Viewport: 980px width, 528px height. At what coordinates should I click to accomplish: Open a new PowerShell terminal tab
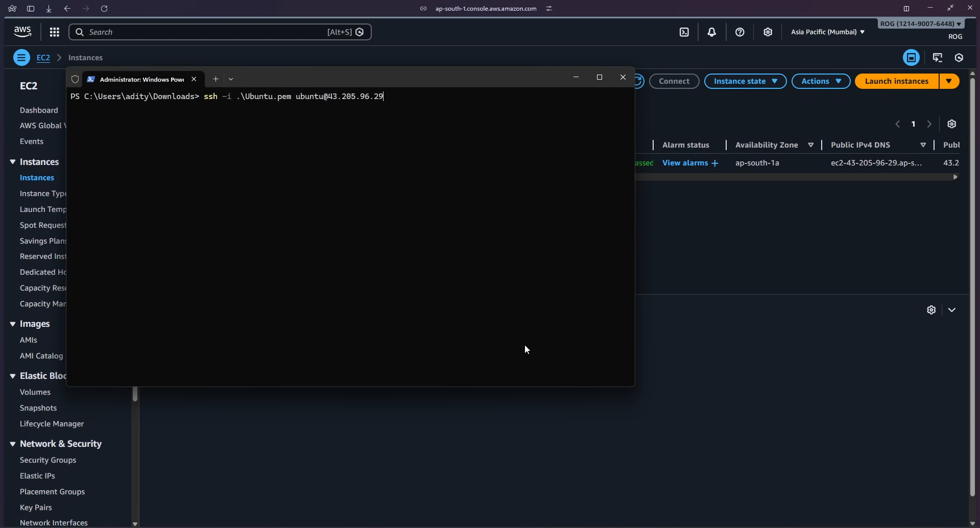[215, 79]
